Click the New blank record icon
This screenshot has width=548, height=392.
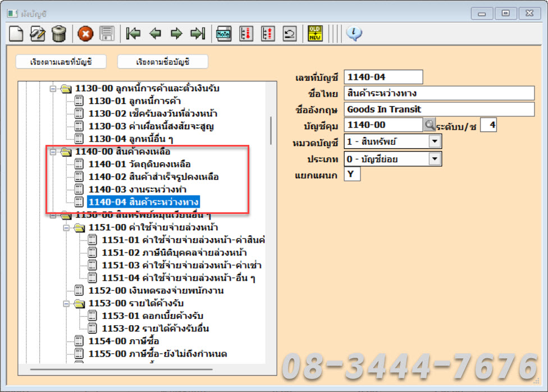[x=16, y=34]
